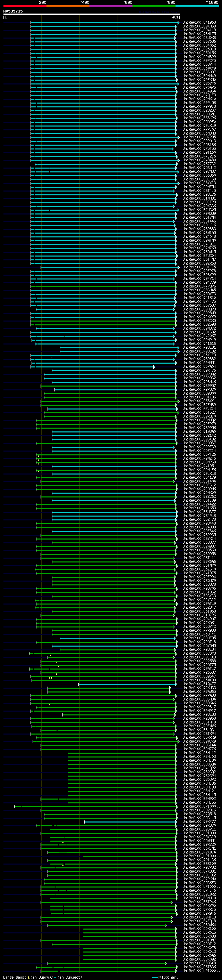Select the UniRef100_P50156 label
222x980 pixels.
[x=199, y=53]
